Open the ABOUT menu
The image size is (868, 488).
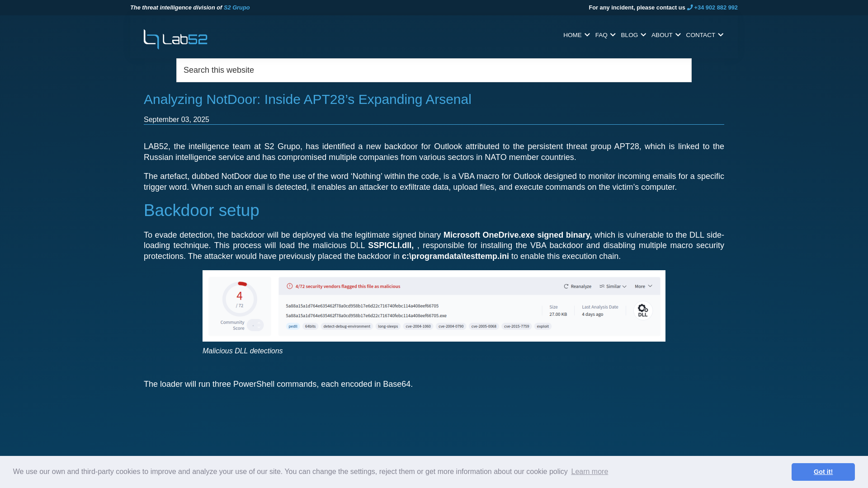tap(662, 35)
